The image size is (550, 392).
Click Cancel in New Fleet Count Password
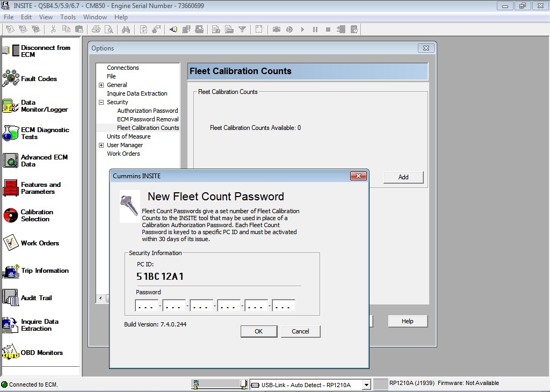301,331
